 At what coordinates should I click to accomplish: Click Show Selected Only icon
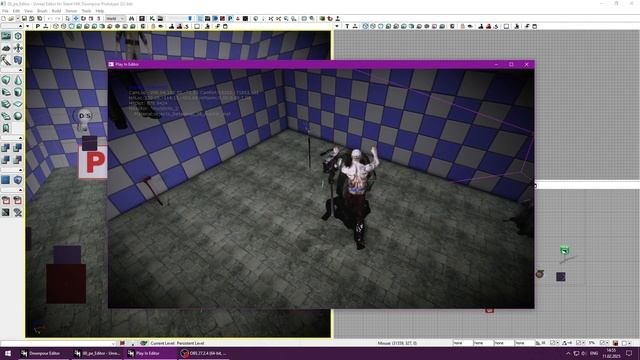(x=6, y=200)
